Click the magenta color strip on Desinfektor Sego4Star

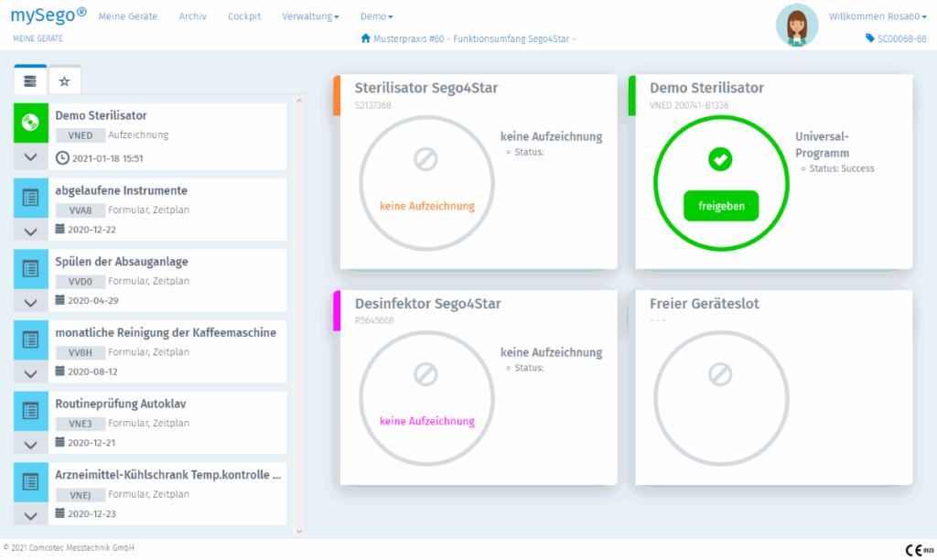click(337, 311)
